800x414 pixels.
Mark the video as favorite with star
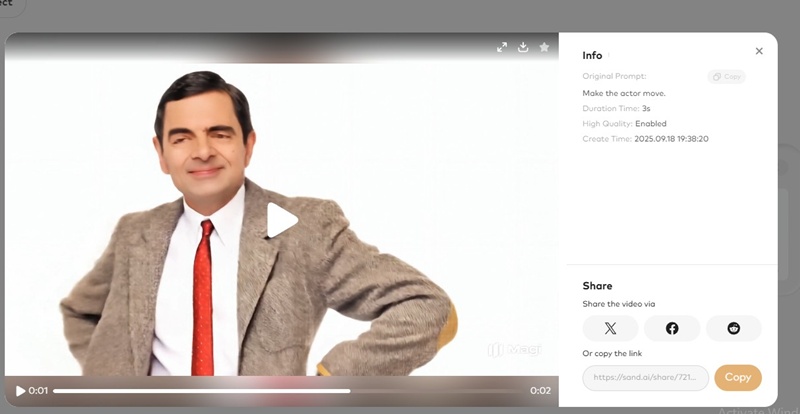pyautogui.click(x=544, y=47)
